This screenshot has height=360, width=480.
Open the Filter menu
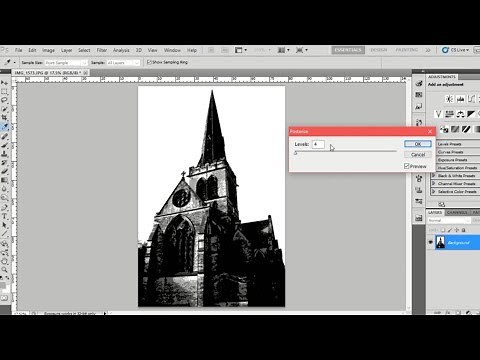point(102,50)
